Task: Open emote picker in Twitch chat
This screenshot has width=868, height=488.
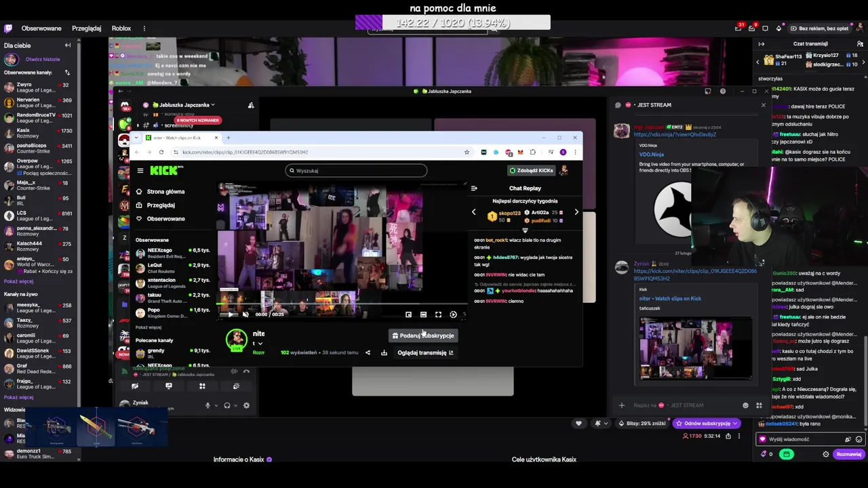Action: pyautogui.click(x=859, y=439)
